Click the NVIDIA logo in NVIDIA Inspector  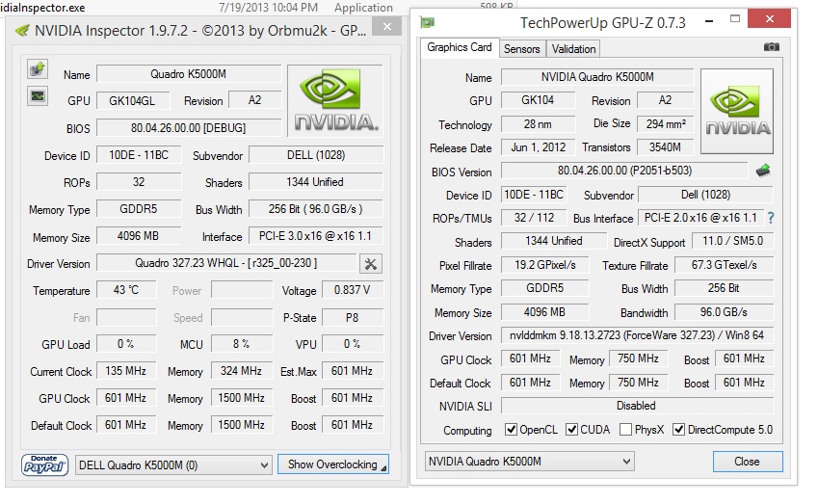[x=335, y=100]
